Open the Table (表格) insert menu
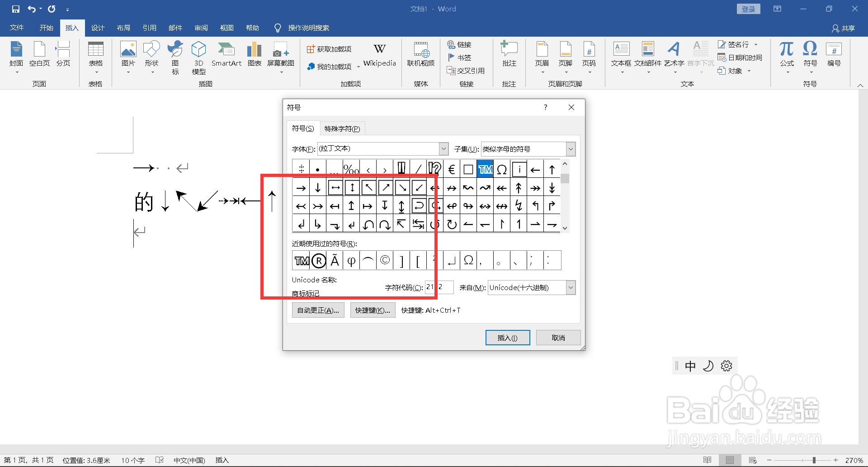 (95, 58)
